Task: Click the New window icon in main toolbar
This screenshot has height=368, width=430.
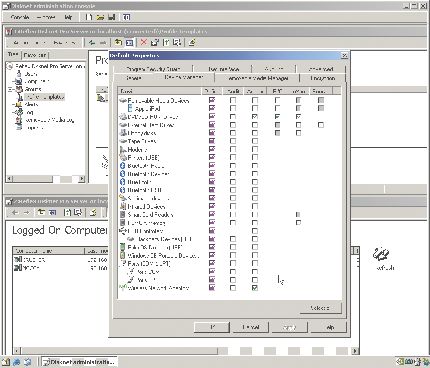Action: point(126,17)
